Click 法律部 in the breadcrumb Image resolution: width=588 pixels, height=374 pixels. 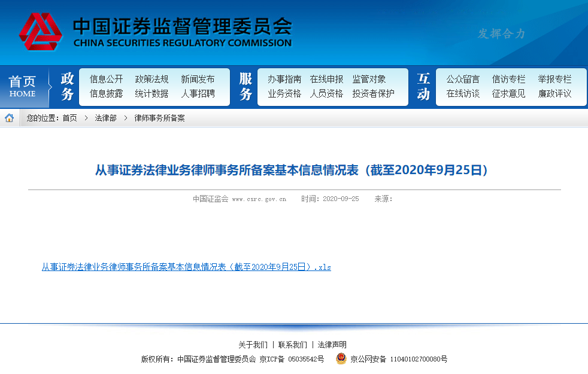(105, 118)
